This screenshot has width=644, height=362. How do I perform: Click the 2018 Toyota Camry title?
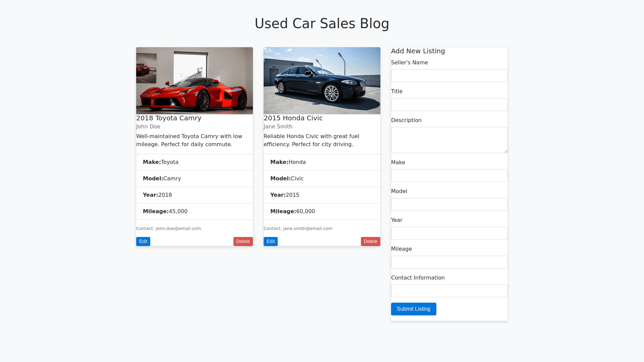[169, 118]
